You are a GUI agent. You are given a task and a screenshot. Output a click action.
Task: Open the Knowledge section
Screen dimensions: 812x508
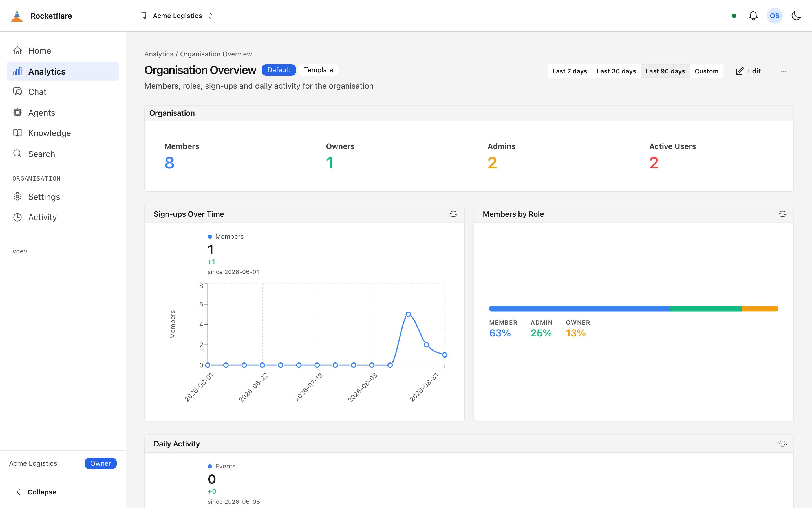tap(63, 133)
